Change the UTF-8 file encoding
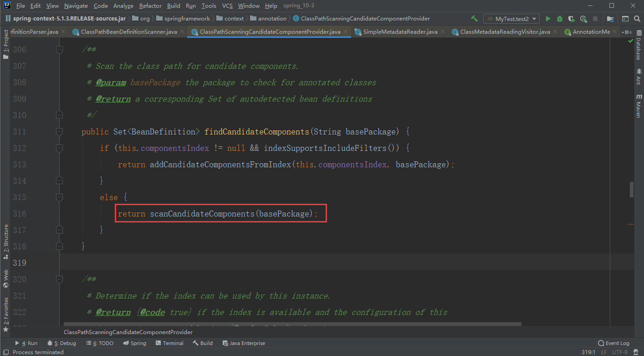 [x=620, y=352]
